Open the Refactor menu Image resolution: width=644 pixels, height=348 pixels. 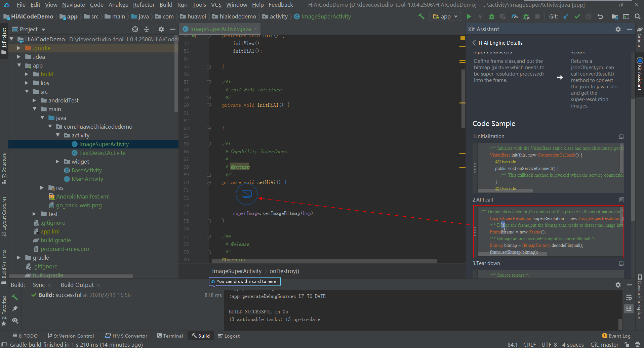click(144, 5)
